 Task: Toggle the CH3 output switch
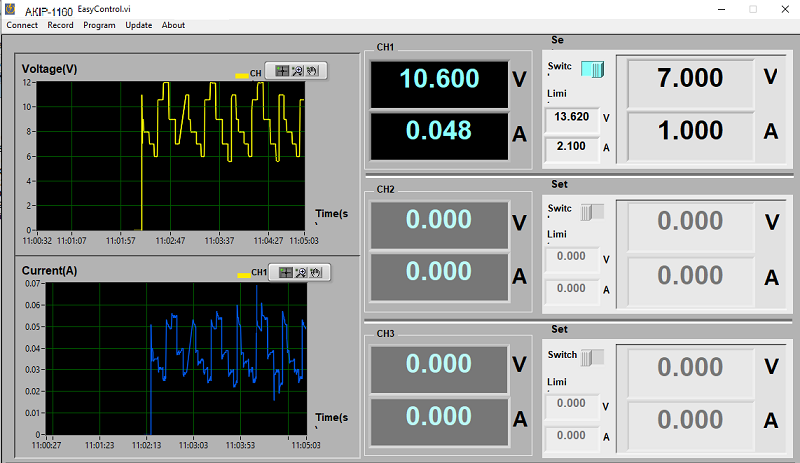point(592,357)
